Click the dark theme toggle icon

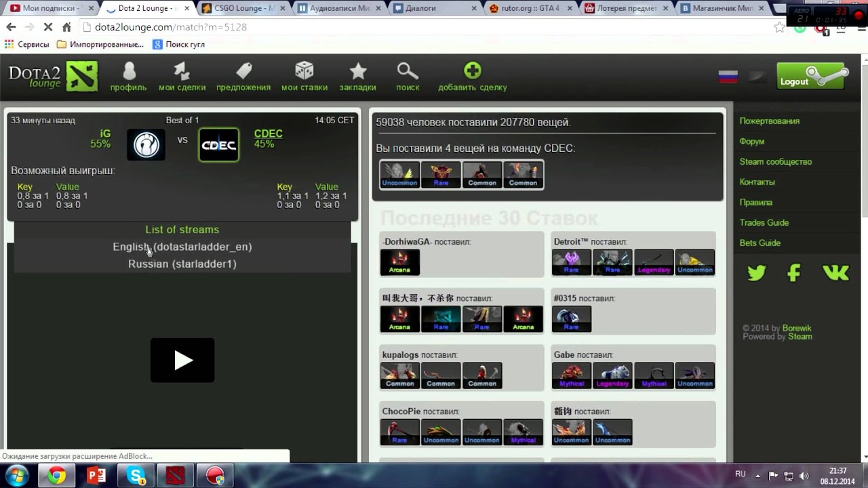[x=758, y=77]
